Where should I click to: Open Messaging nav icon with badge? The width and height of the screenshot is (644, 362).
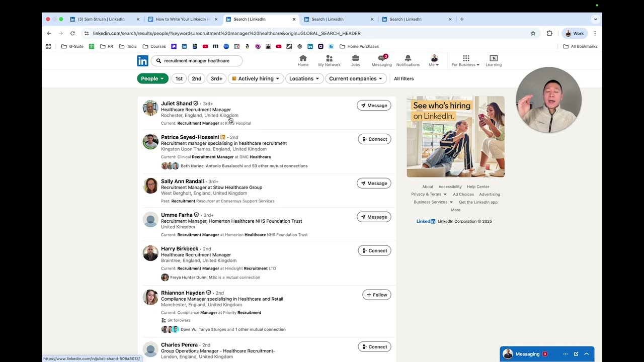pyautogui.click(x=382, y=61)
